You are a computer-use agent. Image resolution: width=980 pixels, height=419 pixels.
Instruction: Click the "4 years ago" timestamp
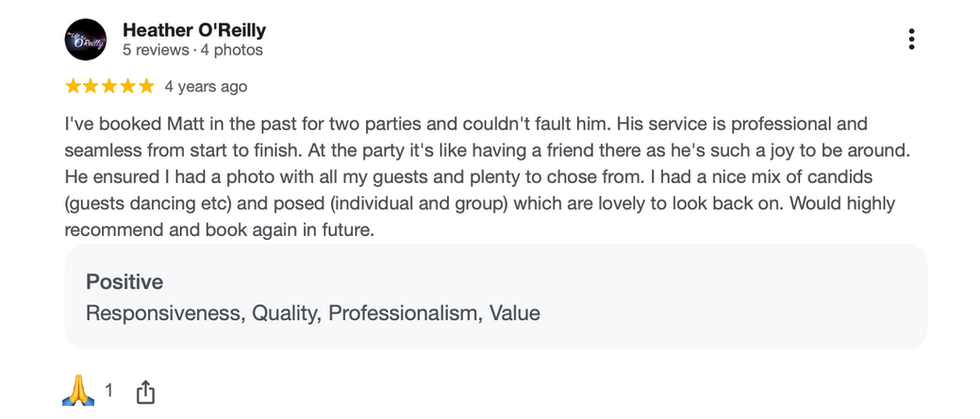pos(205,87)
